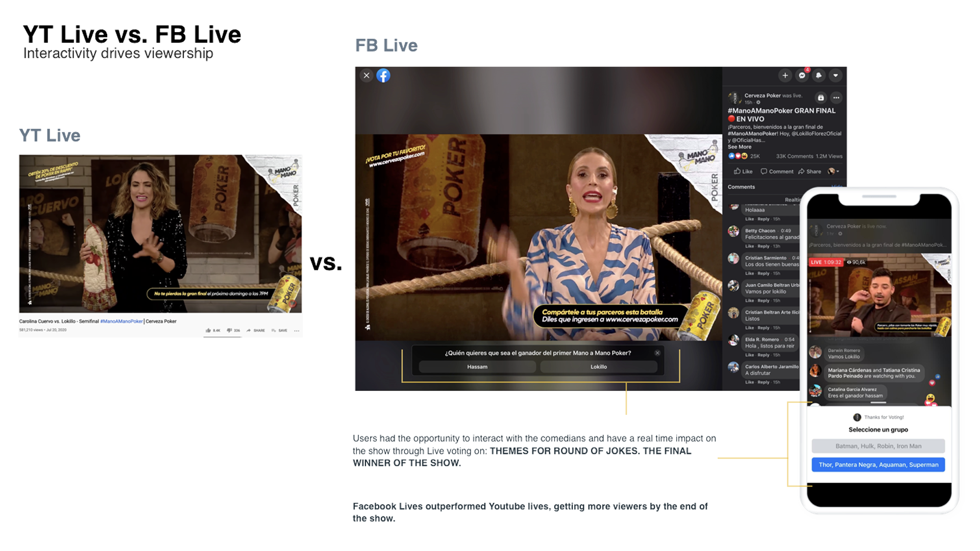Screen dimensions: 980x551
Task: Click the plus Create icon on Facebook
Action: (x=785, y=76)
